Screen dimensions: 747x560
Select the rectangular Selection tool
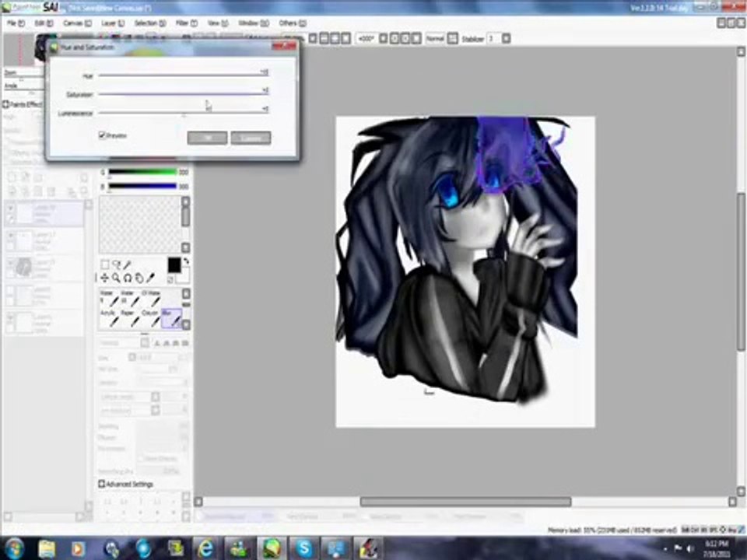coord(105,264)
